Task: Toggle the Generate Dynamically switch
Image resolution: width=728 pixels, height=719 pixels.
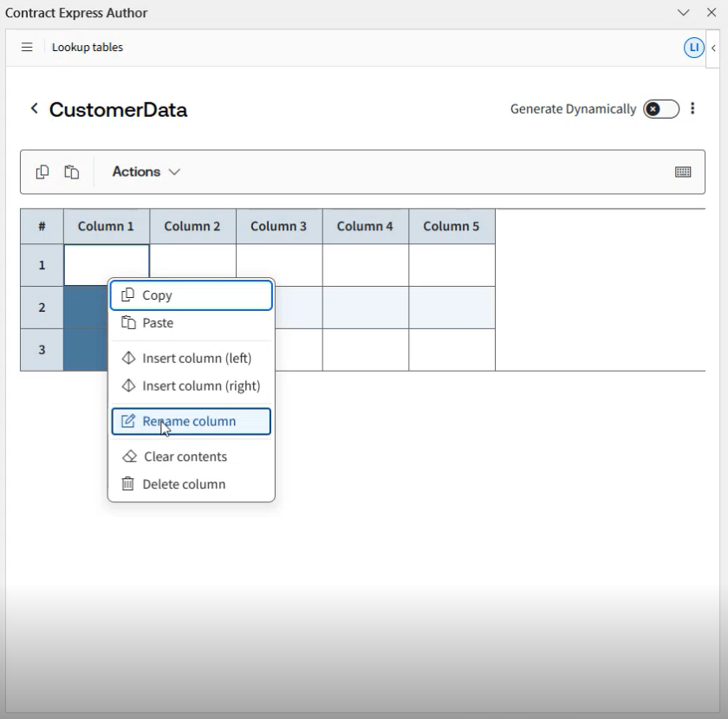Action: pyautogui.click(x=660, y=109)
